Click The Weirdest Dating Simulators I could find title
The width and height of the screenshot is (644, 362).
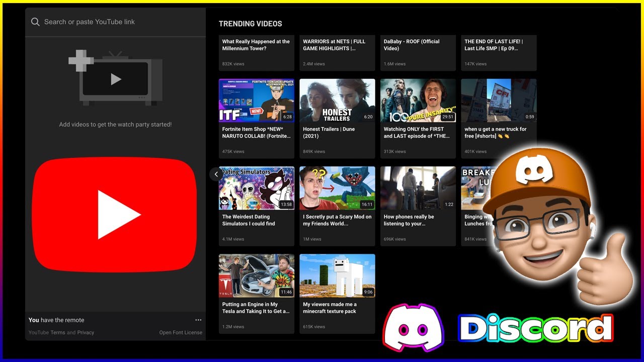point(249,220)
